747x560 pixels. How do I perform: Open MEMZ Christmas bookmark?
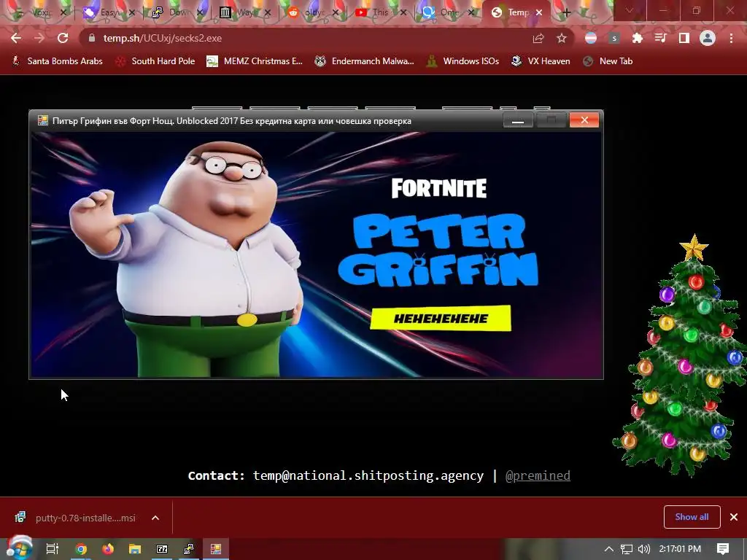tap(255, 61)
